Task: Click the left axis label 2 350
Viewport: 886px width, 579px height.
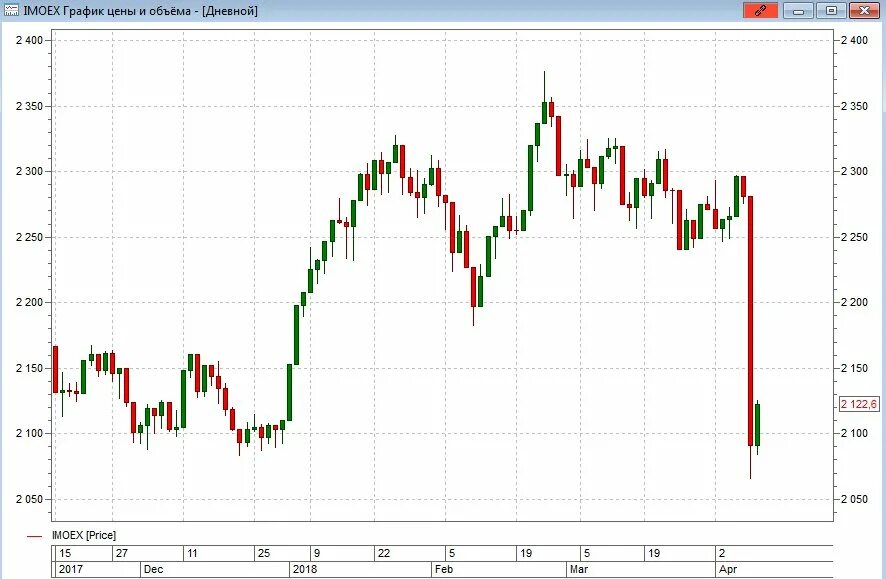Action: (x=29, y=106)
